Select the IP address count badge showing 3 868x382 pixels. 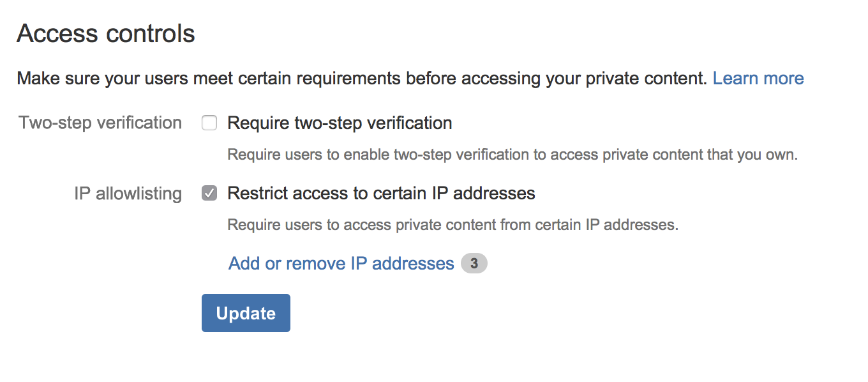pos(474,263)
